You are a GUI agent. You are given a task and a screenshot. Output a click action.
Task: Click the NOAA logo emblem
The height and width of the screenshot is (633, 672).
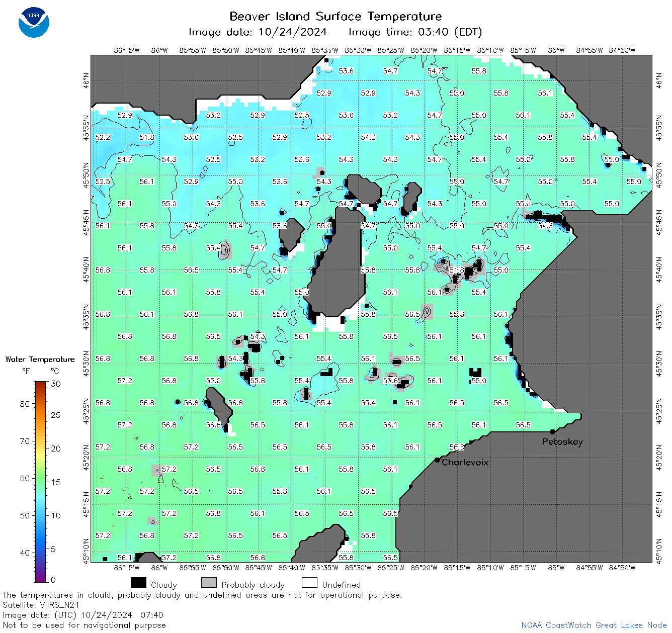click(x=34, y=22)
